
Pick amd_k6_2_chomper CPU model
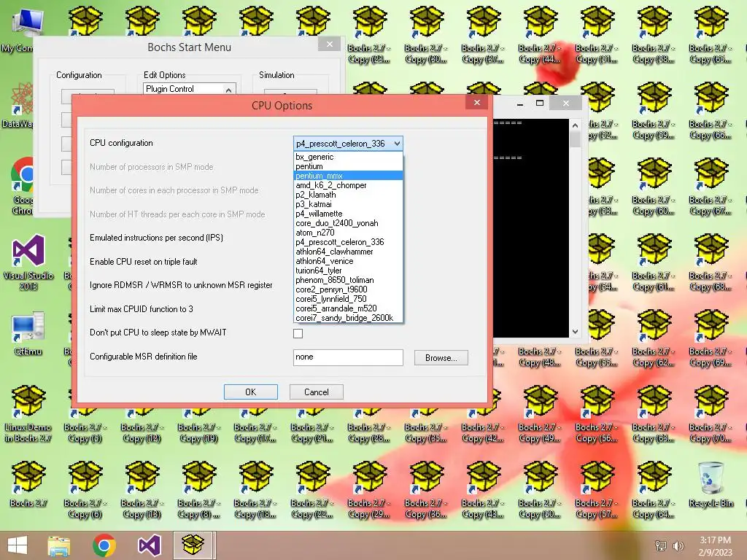(348, 185)
